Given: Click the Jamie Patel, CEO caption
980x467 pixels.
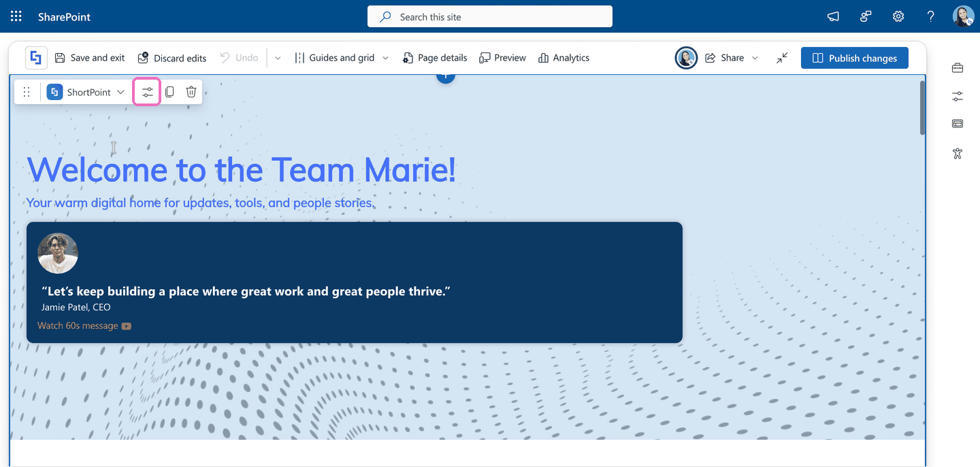Looking at the screenshot, I should click(x=76, y=307).
